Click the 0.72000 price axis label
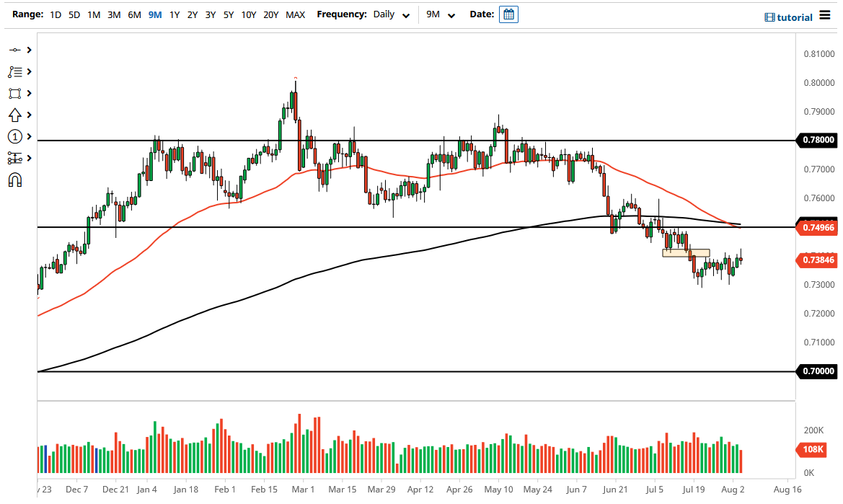 point(819,313)
